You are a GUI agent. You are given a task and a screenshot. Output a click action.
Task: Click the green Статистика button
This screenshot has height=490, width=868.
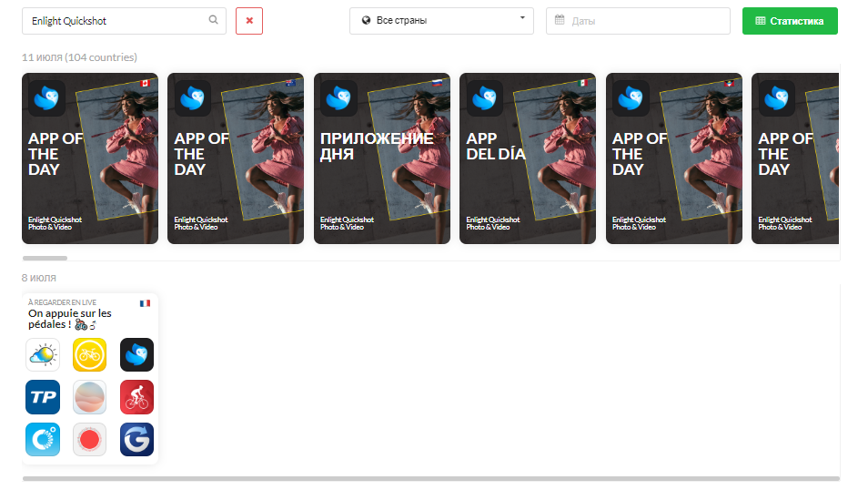(790, 21)
